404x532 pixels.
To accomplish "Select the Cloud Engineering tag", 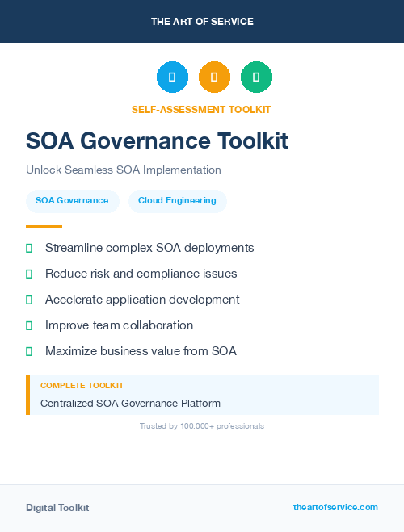I will [177, 201].
